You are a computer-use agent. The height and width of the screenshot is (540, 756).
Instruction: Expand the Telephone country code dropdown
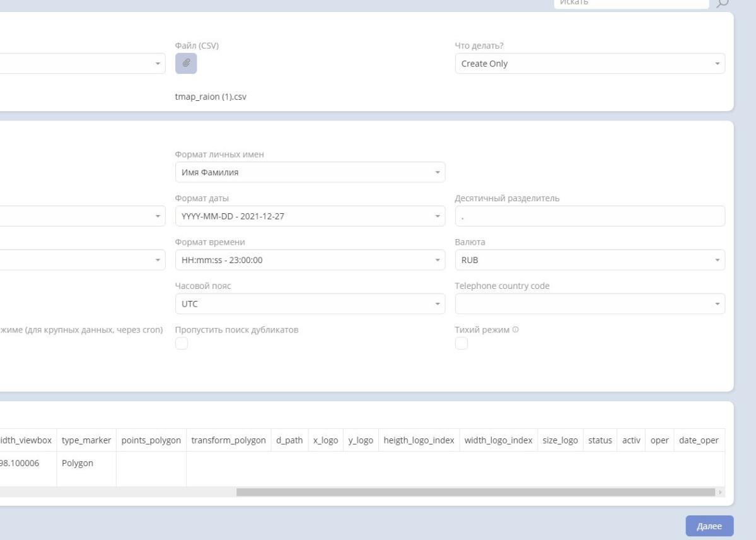click(x=590, y=303)
